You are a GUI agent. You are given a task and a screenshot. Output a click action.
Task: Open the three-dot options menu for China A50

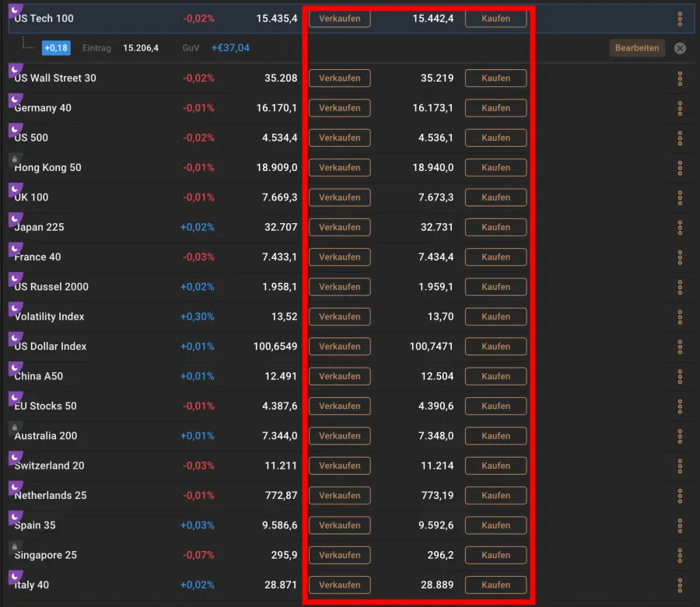click(681, 376)
